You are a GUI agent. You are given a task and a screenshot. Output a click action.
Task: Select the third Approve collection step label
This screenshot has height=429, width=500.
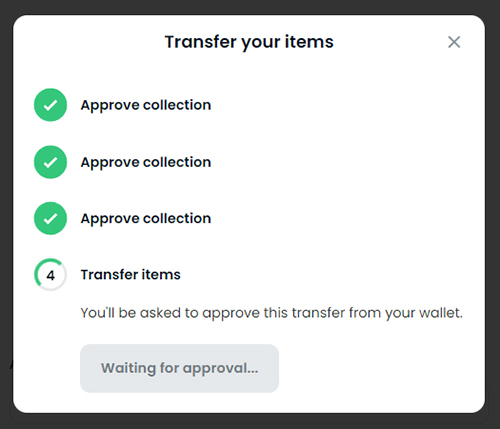[x=146, y=219]
